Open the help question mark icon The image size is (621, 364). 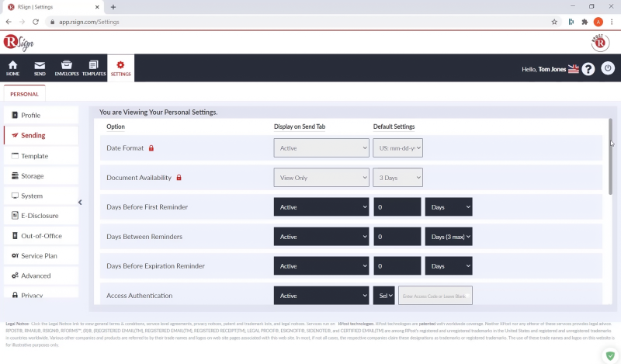[588, 69]
